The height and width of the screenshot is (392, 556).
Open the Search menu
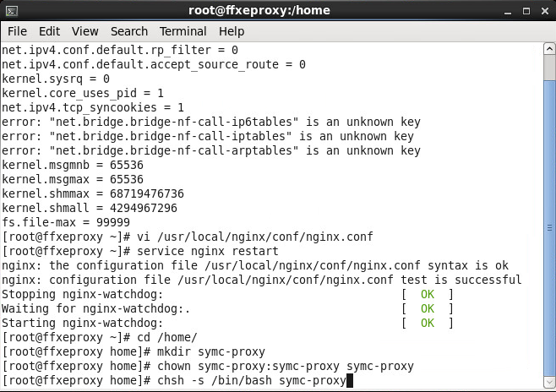(128, 31)
